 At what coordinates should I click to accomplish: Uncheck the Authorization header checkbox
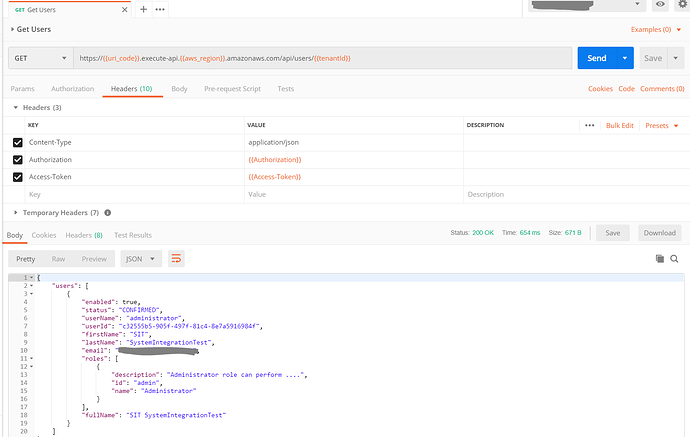[x=18, y=160]
